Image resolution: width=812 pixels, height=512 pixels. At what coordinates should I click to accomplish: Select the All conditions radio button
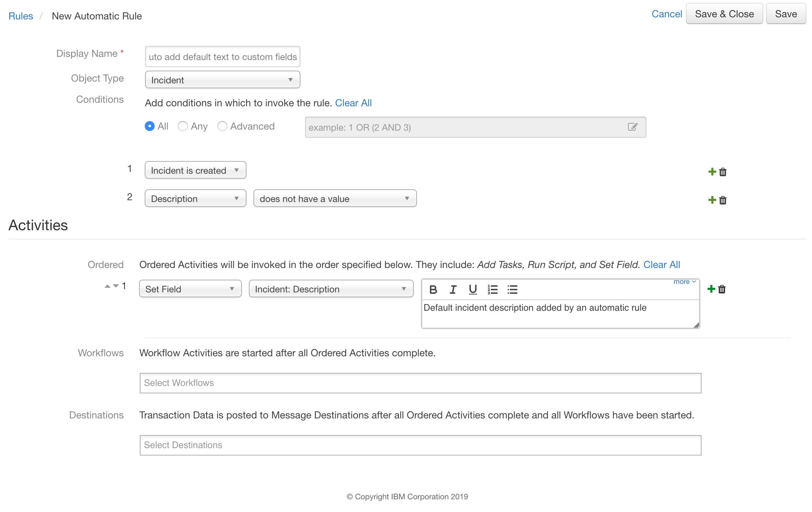click(x=150, y=126)
